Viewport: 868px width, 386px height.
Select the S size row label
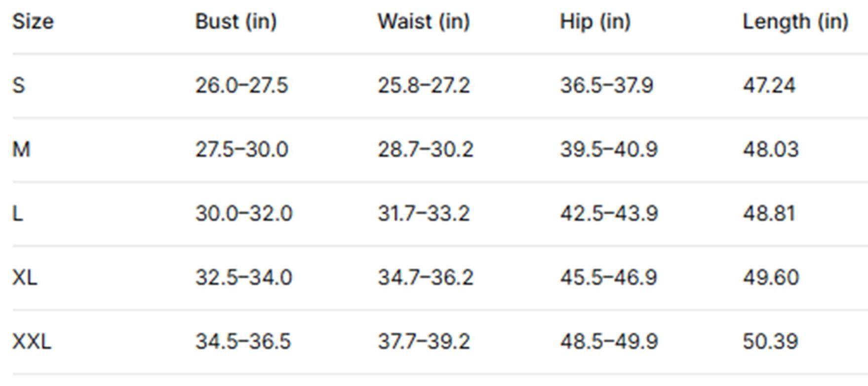[x=18, y=86]
